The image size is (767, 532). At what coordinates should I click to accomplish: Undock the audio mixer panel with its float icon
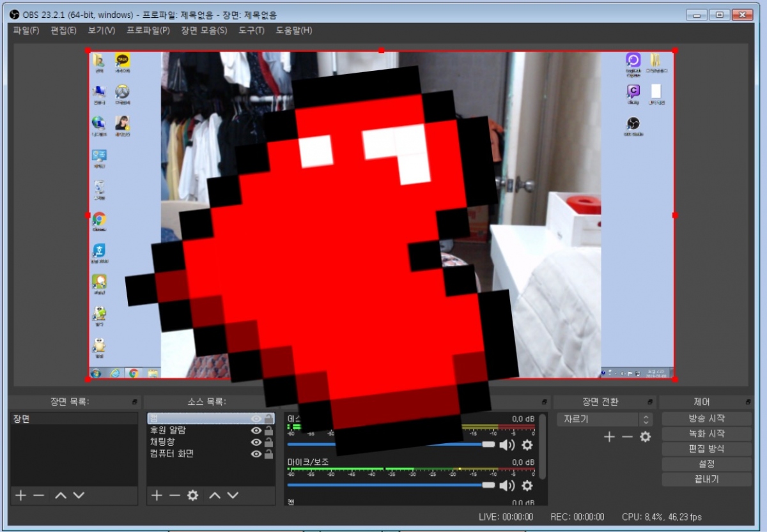(544, 402)
